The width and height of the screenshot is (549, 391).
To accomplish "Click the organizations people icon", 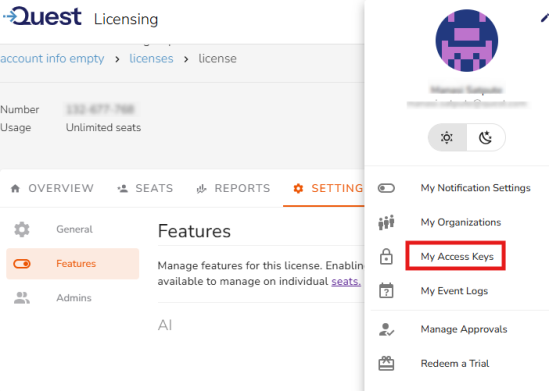I will pos(386,222).
